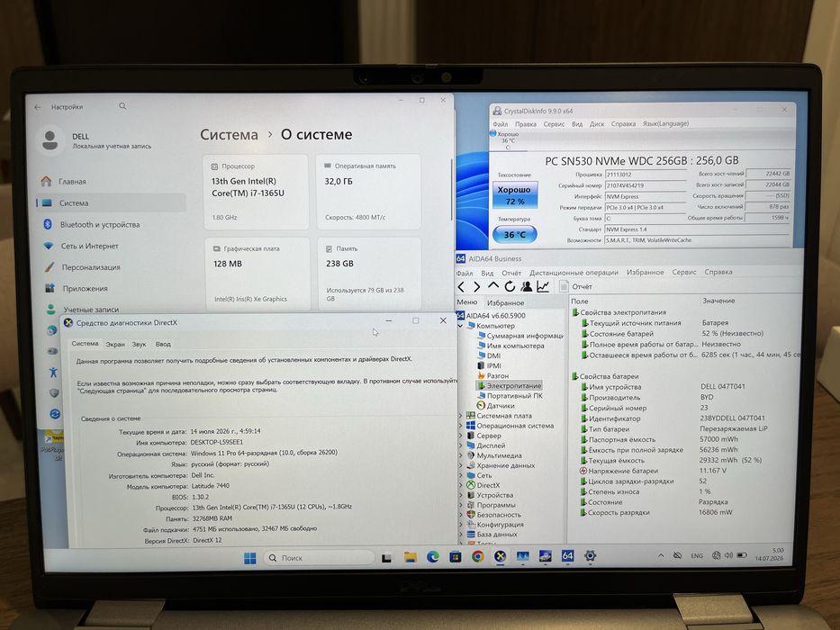Switch to Звук tab in DirectX tool
This screenshot has height=630, width=840.
(139, 344)
